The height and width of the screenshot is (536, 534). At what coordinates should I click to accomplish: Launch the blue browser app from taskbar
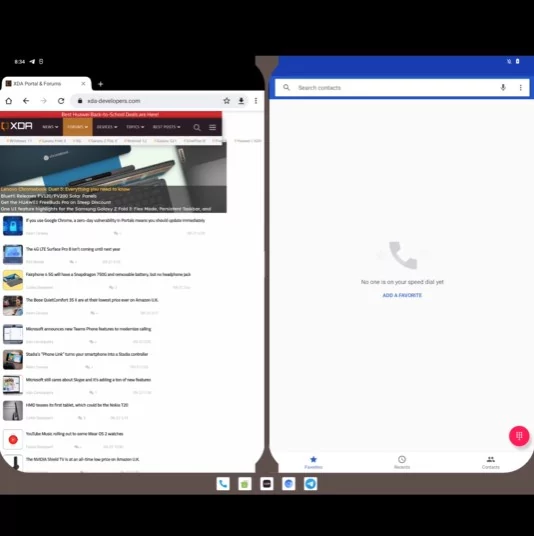[289, 484]
